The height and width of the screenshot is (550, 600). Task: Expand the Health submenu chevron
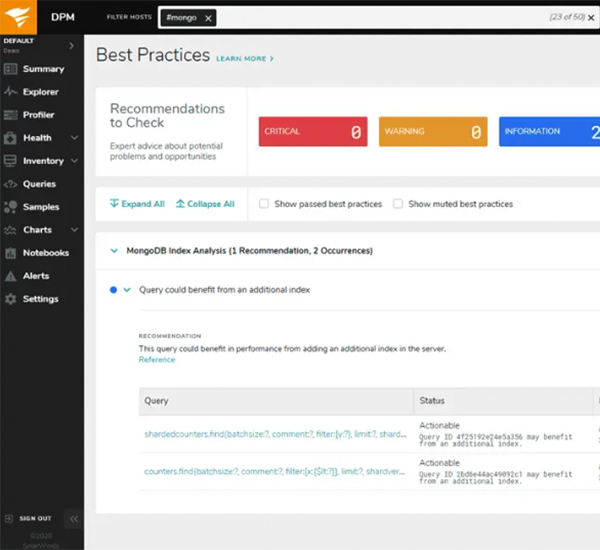pyautogui.click(x=75, y=138)
